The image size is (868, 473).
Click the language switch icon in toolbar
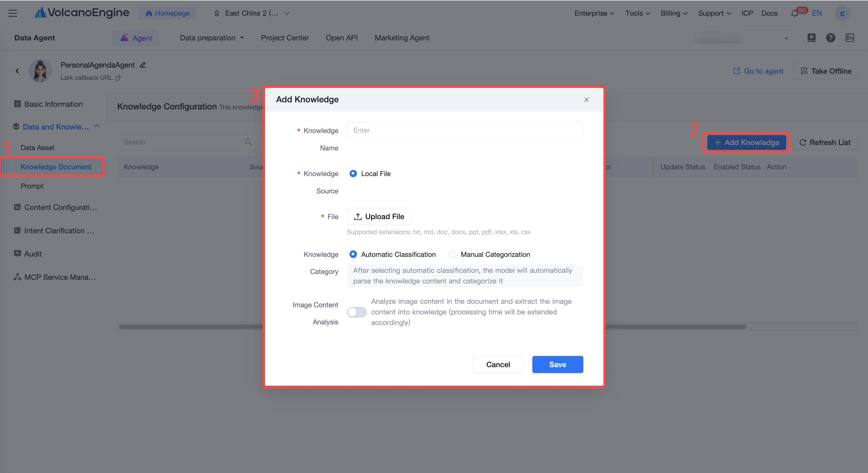pyautogui.click(x=850, y=38)
